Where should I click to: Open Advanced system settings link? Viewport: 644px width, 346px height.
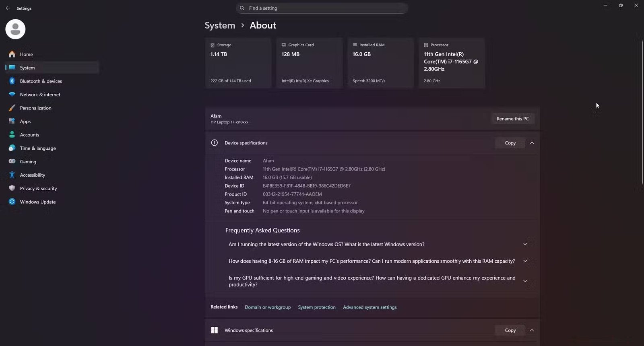(369, 307)
